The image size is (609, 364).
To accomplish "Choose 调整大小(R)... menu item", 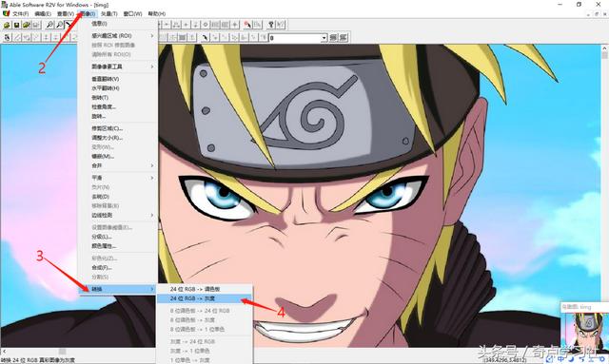I will 118,138.
